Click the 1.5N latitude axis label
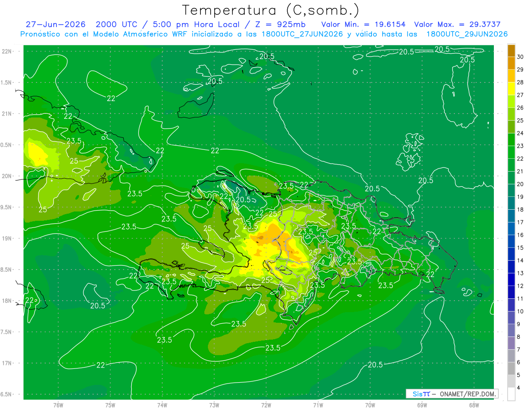The height and width of the screenshot is (411, 532). (7, 82)
